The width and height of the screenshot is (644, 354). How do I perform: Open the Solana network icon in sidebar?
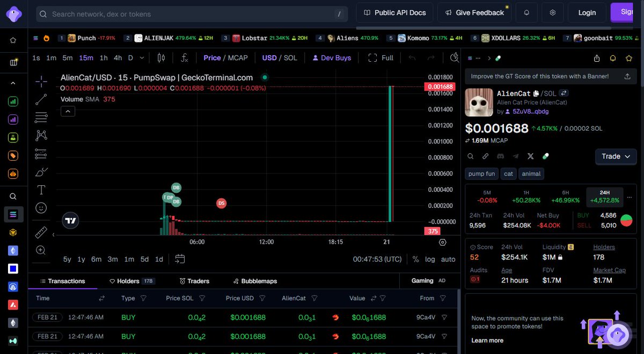[13, 214]
